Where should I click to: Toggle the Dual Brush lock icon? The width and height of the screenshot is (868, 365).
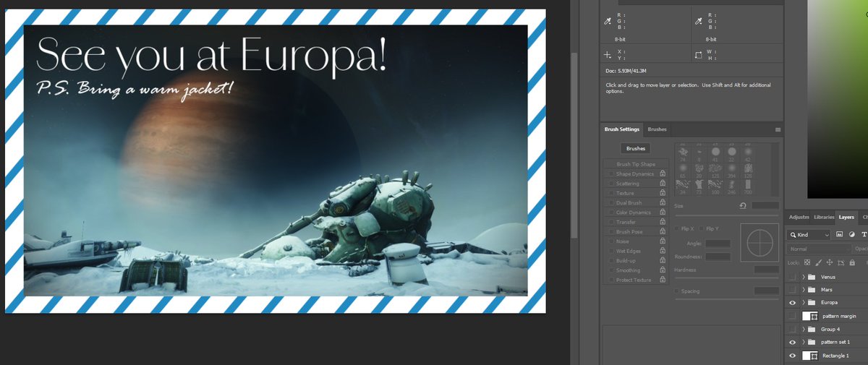(663, 202)
